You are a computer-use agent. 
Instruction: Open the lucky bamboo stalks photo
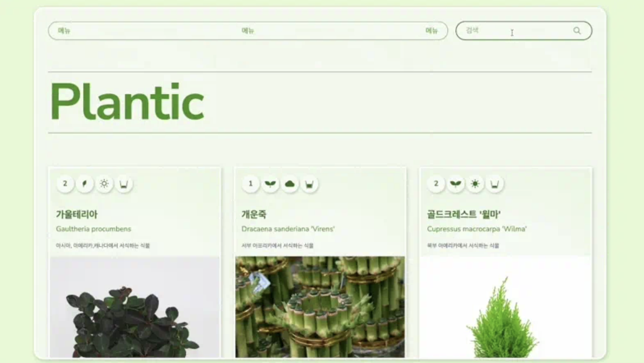pyautogui.click(x=320, y=307)
